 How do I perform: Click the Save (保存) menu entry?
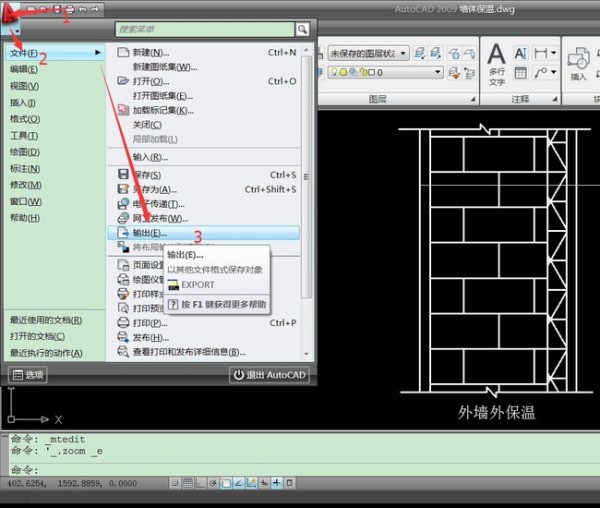(x=147, y=175)
